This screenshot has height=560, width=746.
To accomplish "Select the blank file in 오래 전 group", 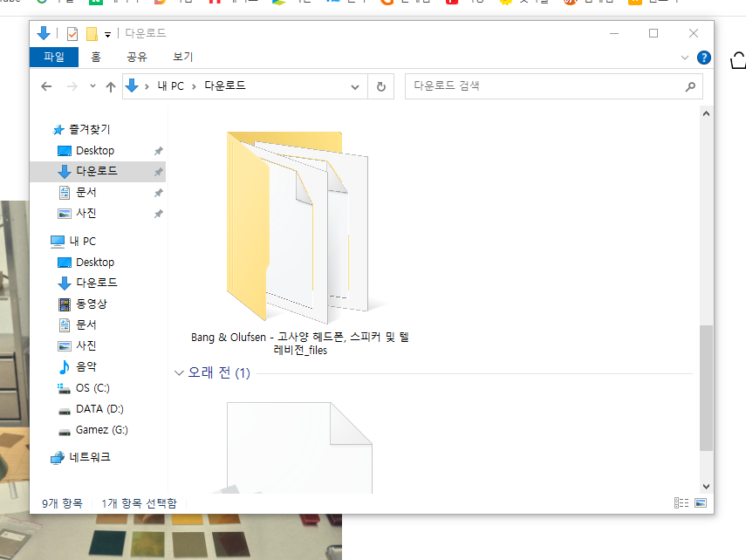I will click(x=300, y=447).
